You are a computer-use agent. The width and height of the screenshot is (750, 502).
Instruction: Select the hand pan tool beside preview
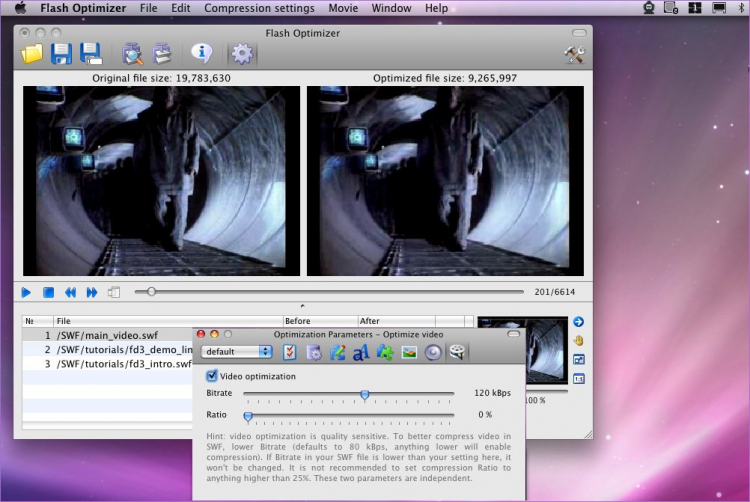tap(578, 340)
